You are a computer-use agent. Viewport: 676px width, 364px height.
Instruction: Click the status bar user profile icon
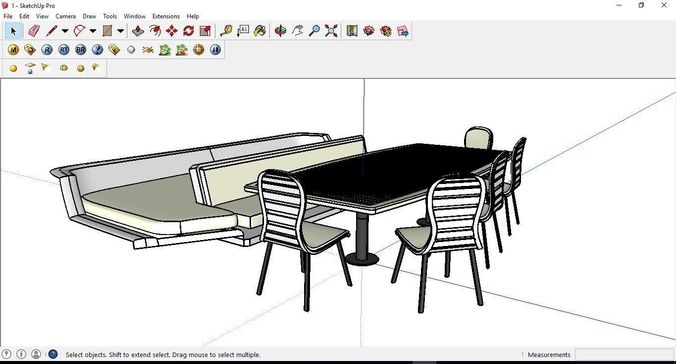coord(36,354)
